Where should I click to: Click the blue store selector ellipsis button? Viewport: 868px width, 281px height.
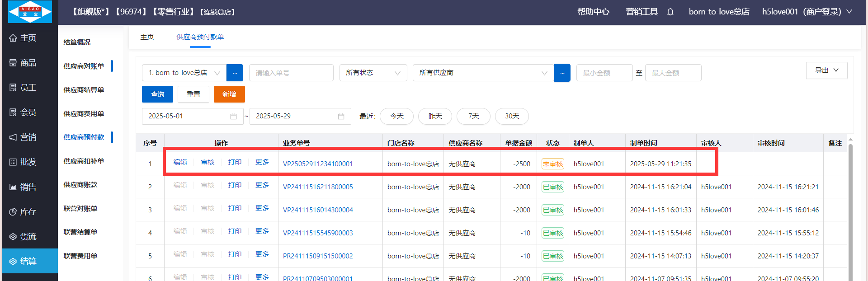235,73
